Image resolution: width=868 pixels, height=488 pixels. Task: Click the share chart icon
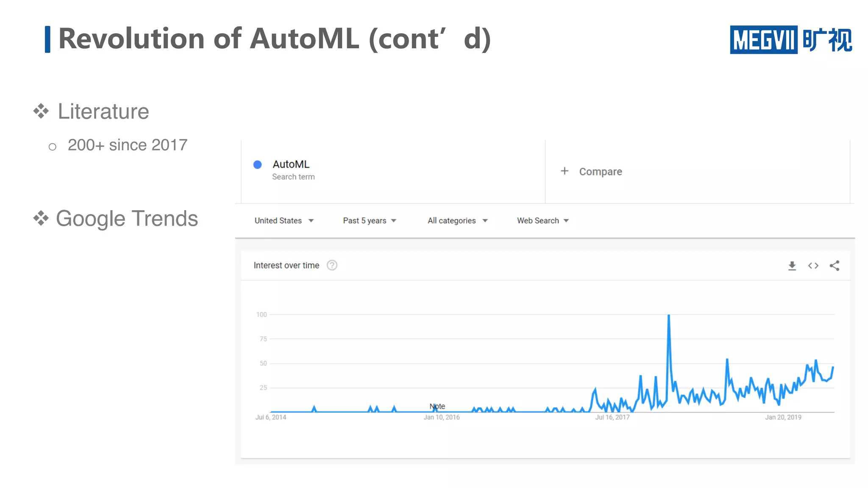click(834, 266)
